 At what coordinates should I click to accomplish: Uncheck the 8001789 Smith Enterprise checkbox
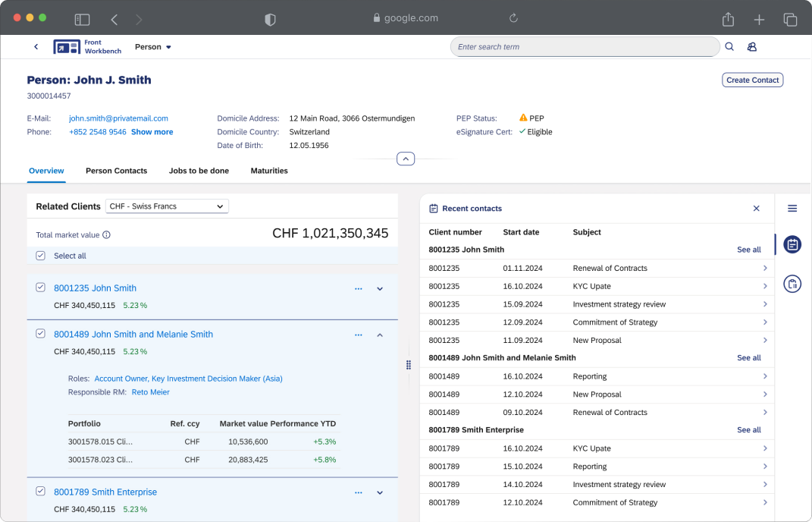[41, 491]
